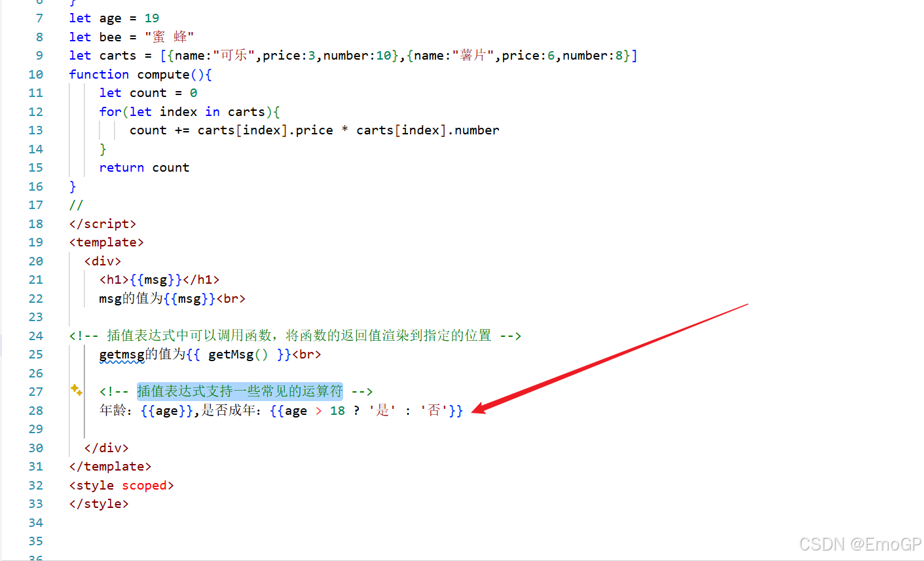Click line number 10 in the gutter
This screenshot has height=561, width=924.
(x=36, y=75)
